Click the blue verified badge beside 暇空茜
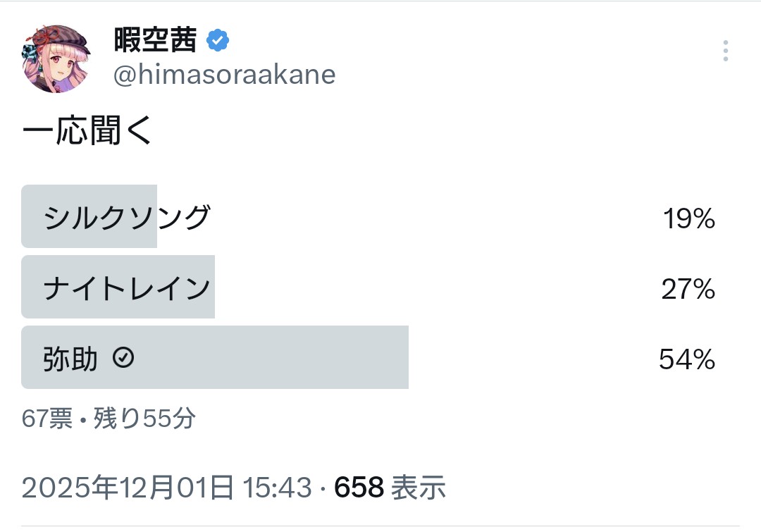This screenshot has height=532, width=761. click(x=217, y=42)
